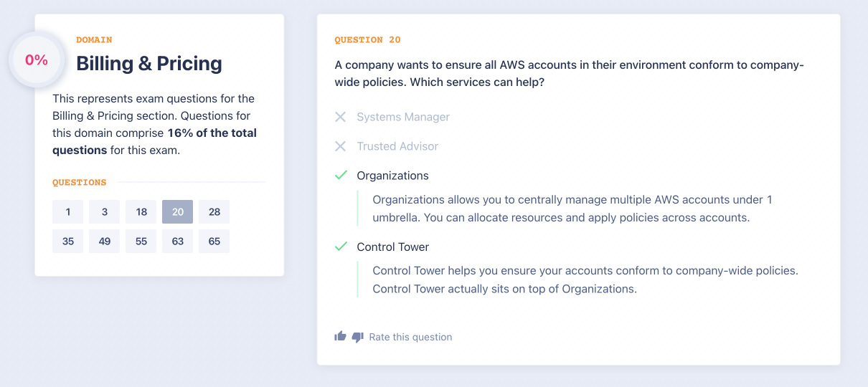
Task: Click the Rate this question link
Action: pos(410,337)
